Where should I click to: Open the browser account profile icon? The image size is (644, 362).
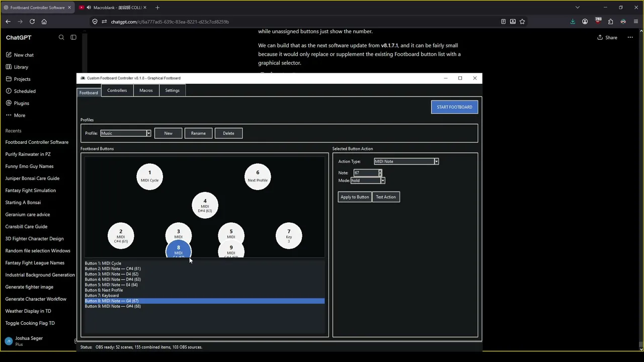pyautogui.click(x=585, y=22)
